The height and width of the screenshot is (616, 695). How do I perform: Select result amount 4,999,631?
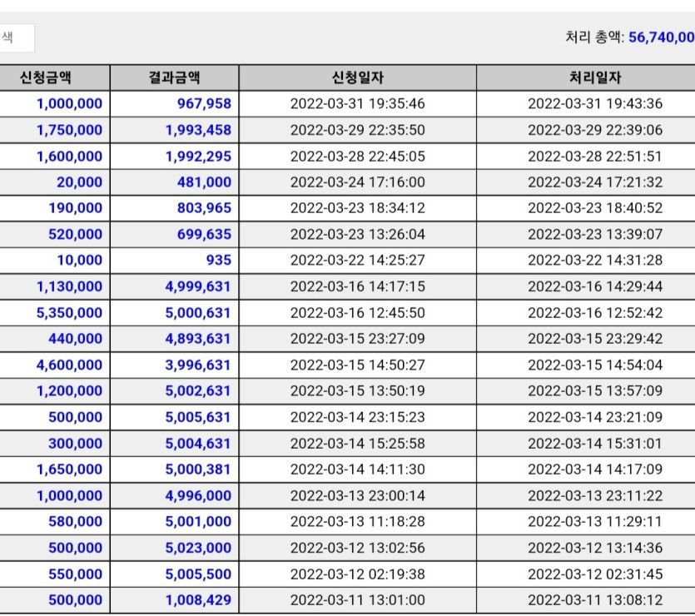pyautogui.click(x=198, y=286)
